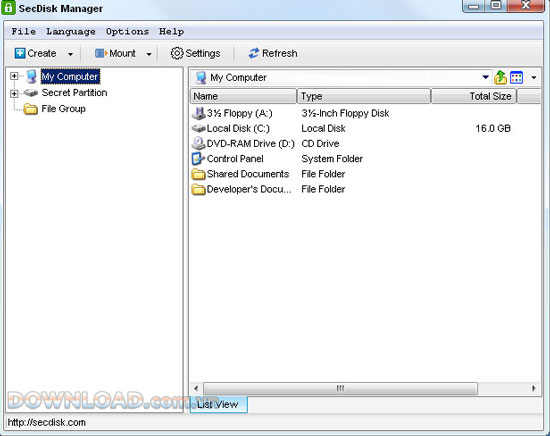This screenshot has height=436, width=550.
Task: Maximize the SecDisk Manager window
Action: (496, 6)
